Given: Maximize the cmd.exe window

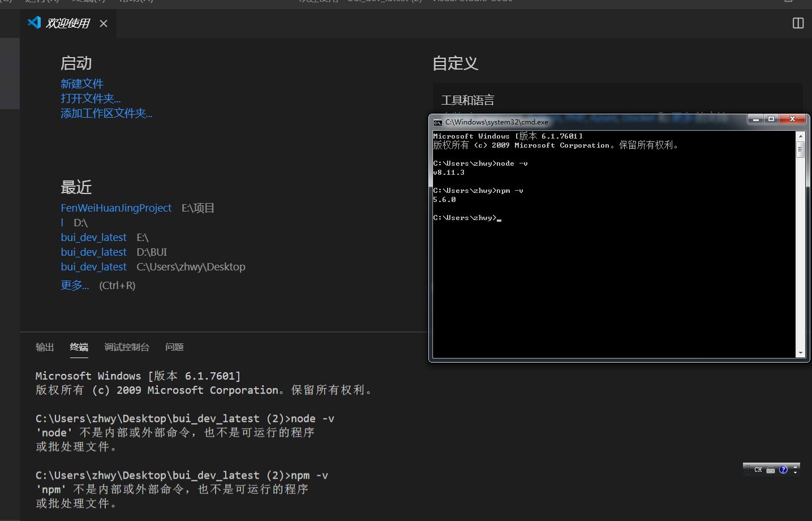Looking at the screenshot, I should [771, 119].
